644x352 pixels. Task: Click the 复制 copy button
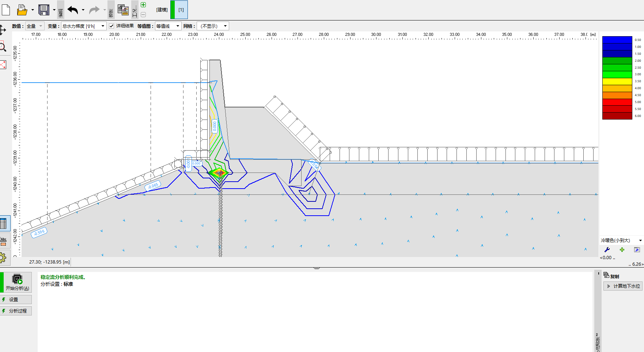tap(611, 276)
